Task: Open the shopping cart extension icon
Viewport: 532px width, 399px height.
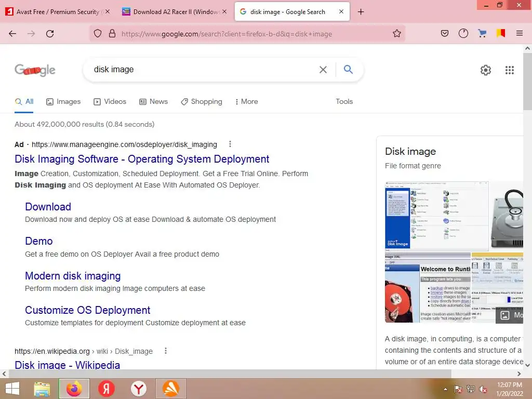Action: click(482, 33)
